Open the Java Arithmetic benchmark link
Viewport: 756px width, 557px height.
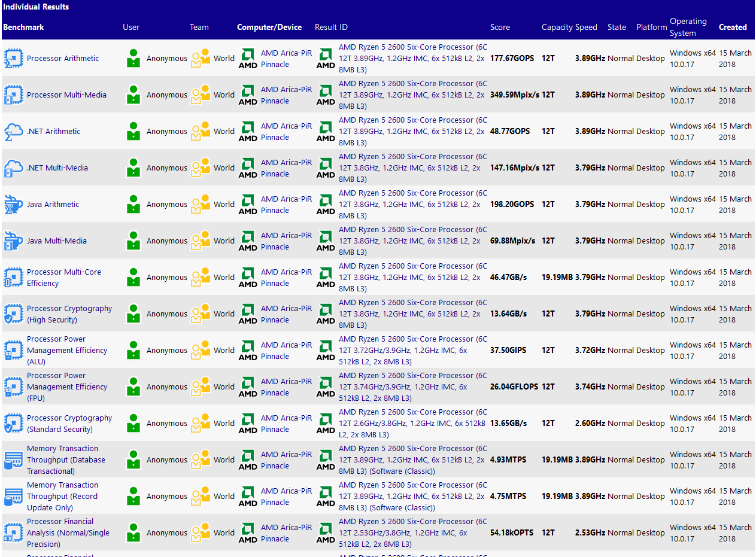pyautogui.click(x=53, y=205)
